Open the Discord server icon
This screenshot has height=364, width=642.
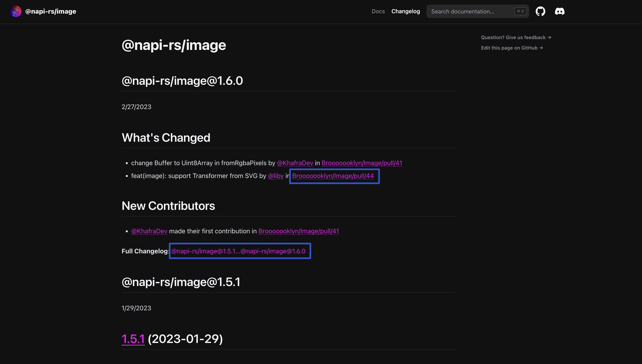560,11
